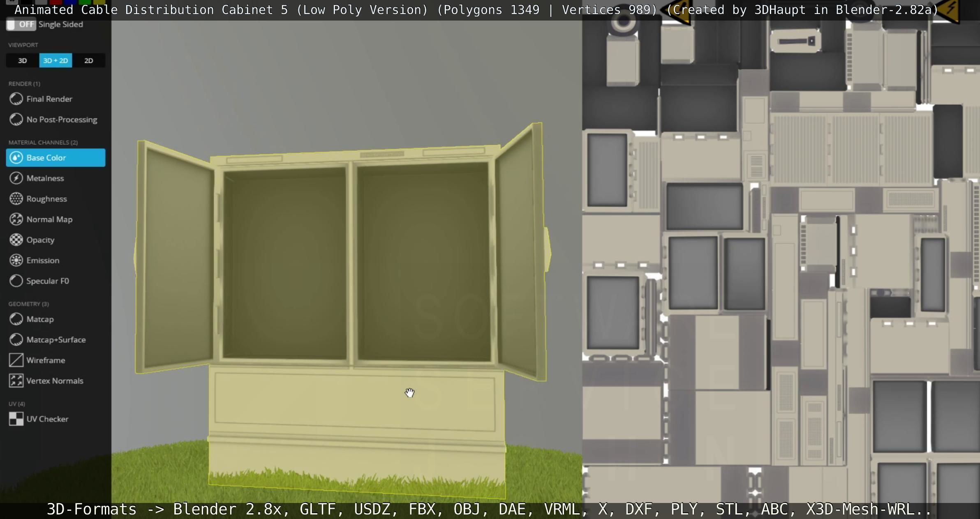The height and width of the screenshot is (519, 980).
Task: Click the UV (4) section heading
Action: point(17,404)
